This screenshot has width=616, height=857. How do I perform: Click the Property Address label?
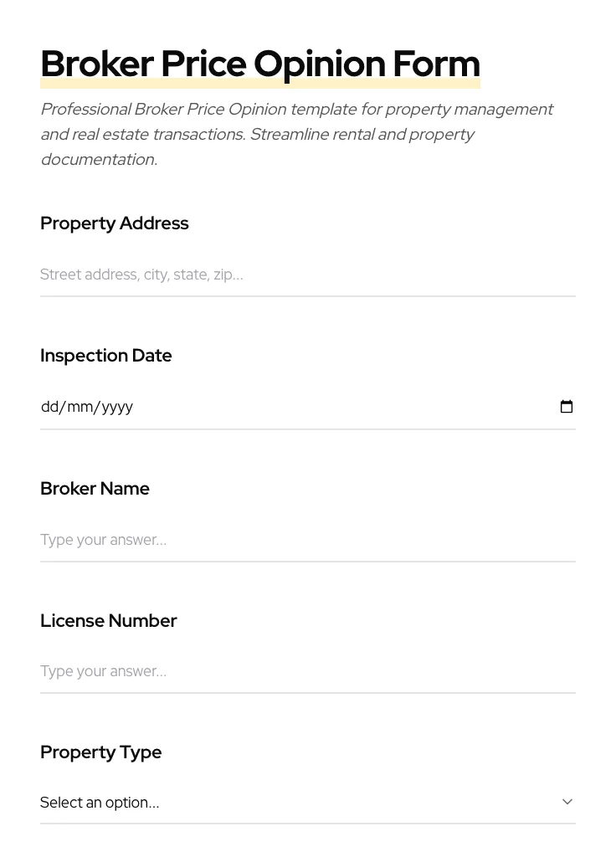[114, 223]
